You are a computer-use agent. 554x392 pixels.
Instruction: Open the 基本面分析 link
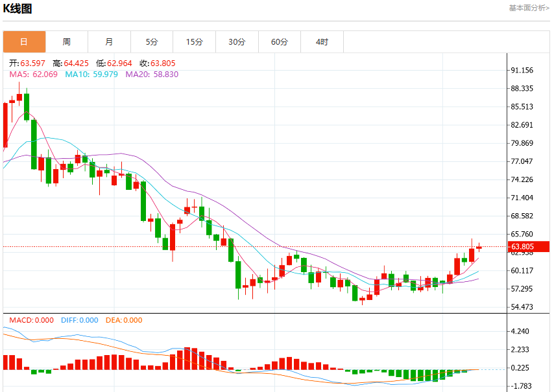[529, 8]
